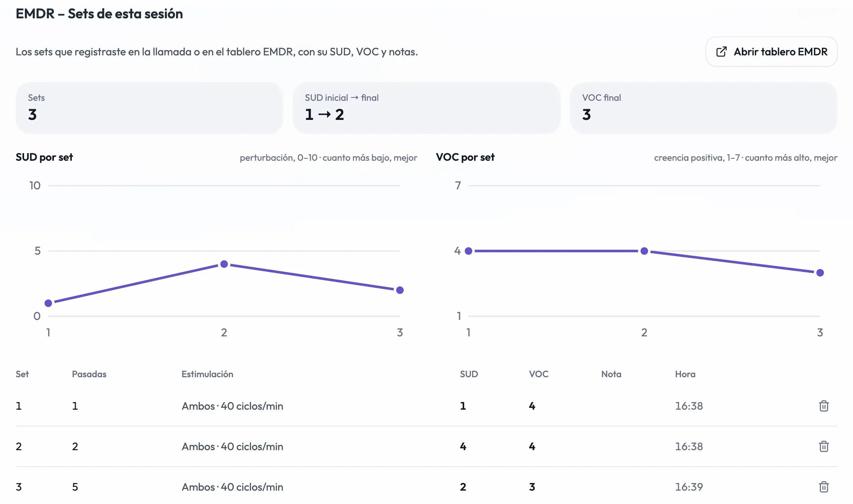This screenshot has width=853, height=504.
Task: Click the VOC column header in table
Action: 539,374
